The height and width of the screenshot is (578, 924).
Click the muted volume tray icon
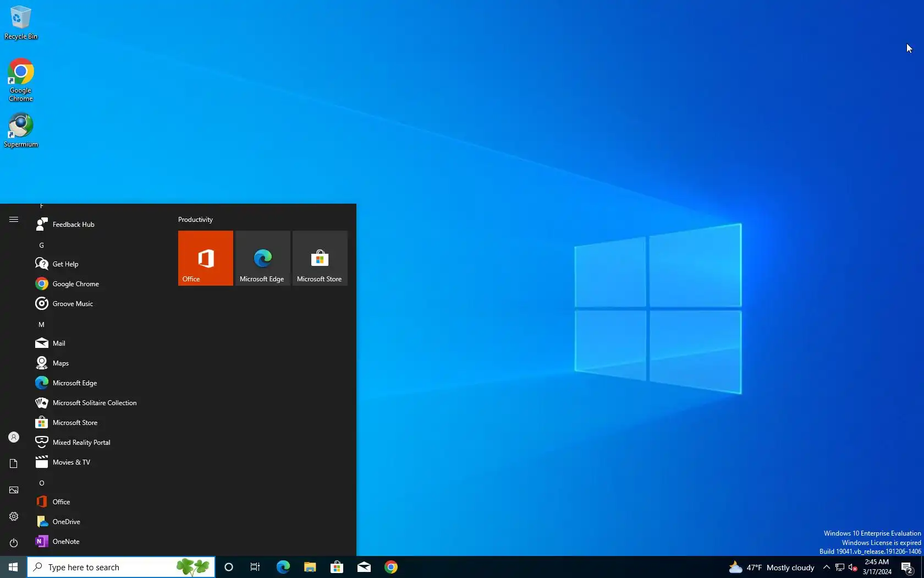(853, 567)
